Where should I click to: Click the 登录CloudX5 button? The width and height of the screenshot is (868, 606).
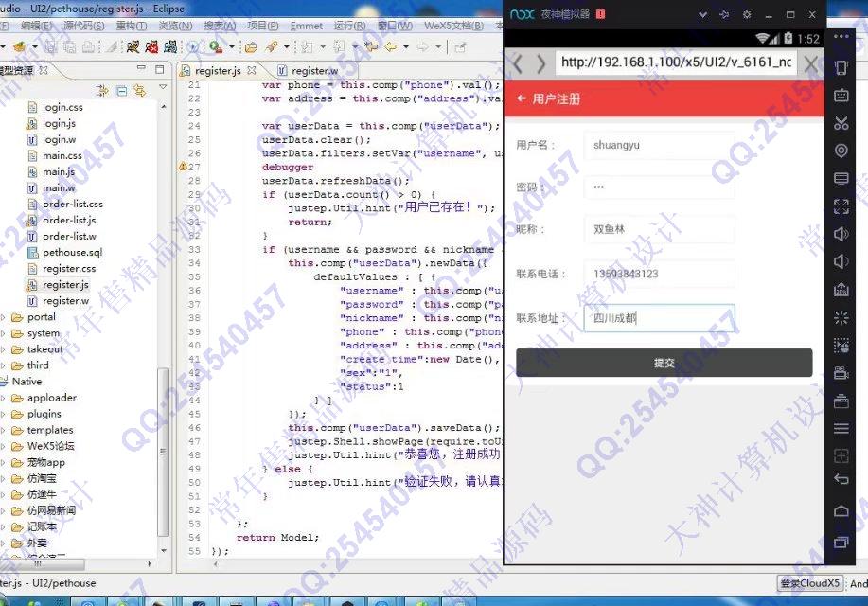point(810,583)
